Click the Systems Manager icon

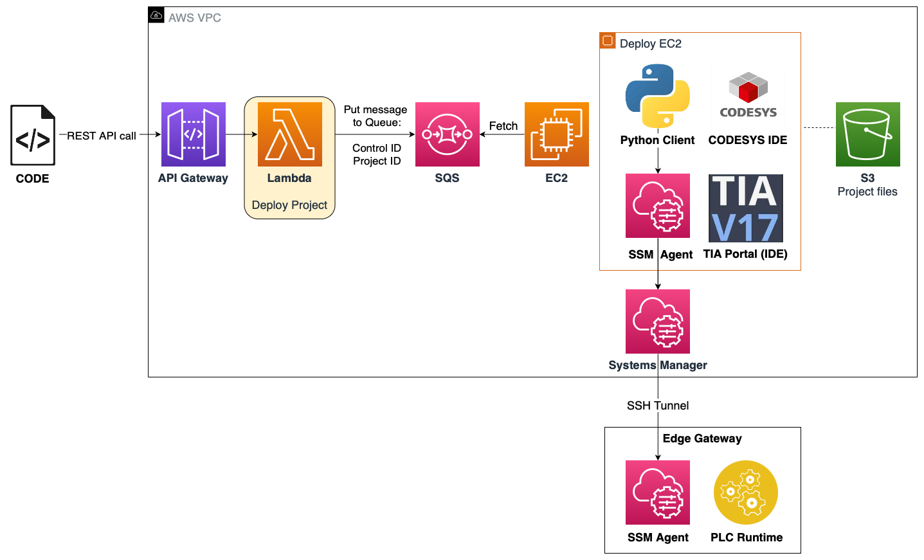[x=657, y=321]
